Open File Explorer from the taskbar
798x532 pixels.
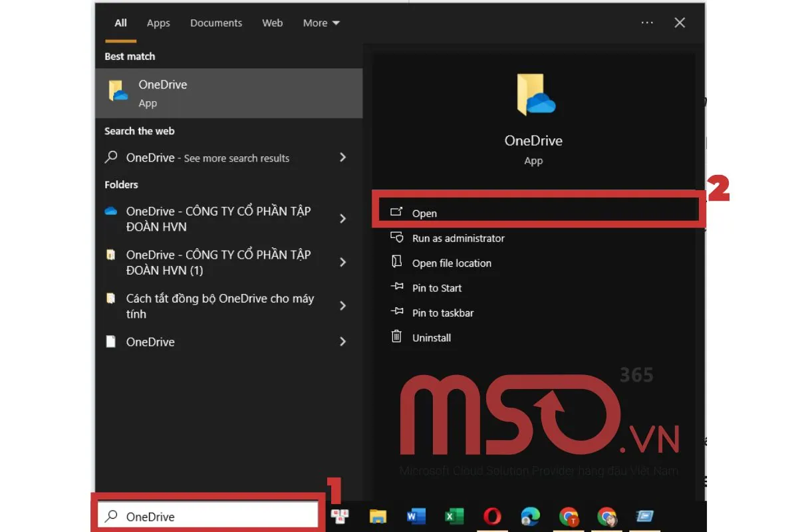378,516
